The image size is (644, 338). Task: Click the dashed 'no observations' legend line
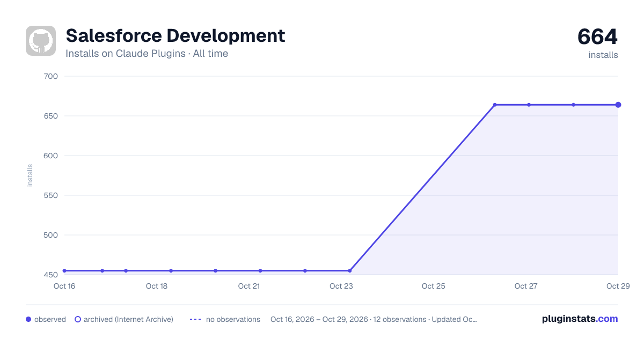(x=195, y=319)
